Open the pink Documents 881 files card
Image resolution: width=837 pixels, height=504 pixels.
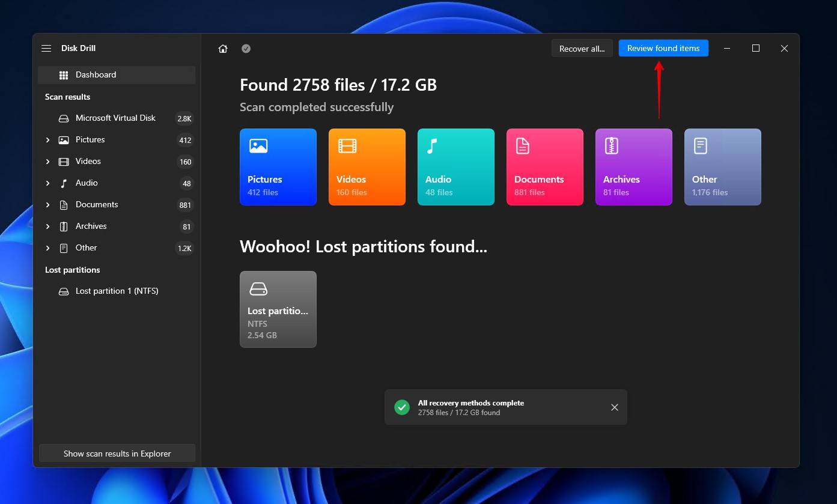(545, 167)
